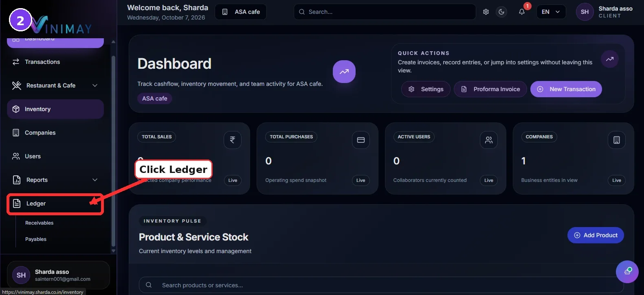Click the Live badge on Total Purchases
The width and height of the screenshot is (644, 295).
[361, 180]
